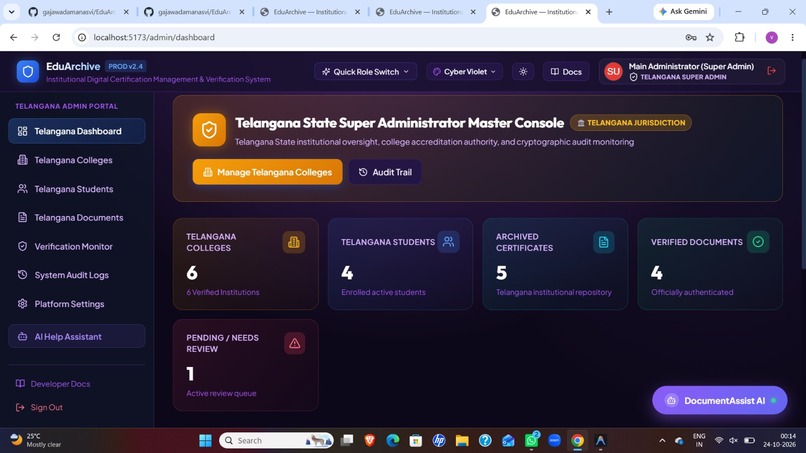
Task: Click the red logout icon in header
Action: point(771,71)
